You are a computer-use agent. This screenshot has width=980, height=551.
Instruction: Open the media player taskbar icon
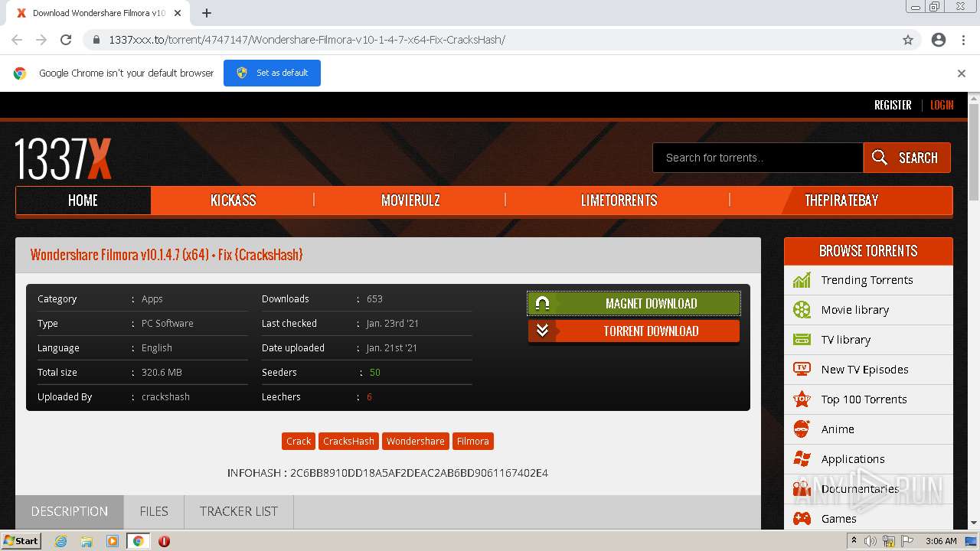[x=113, y=541]
